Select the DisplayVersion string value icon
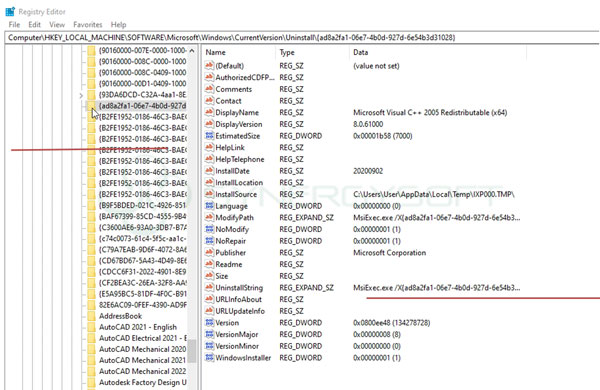This screenshot has width=600, height=390. [x=209, y=124]
